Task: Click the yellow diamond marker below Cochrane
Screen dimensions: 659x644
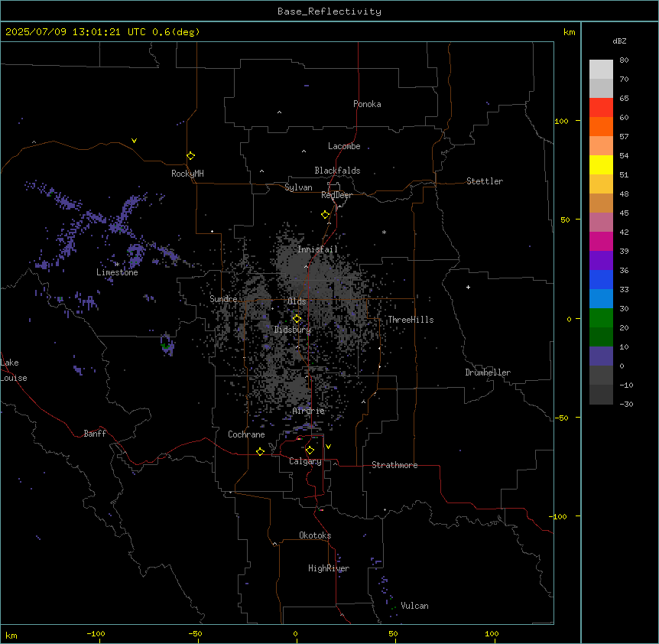Action: (260, 451)
